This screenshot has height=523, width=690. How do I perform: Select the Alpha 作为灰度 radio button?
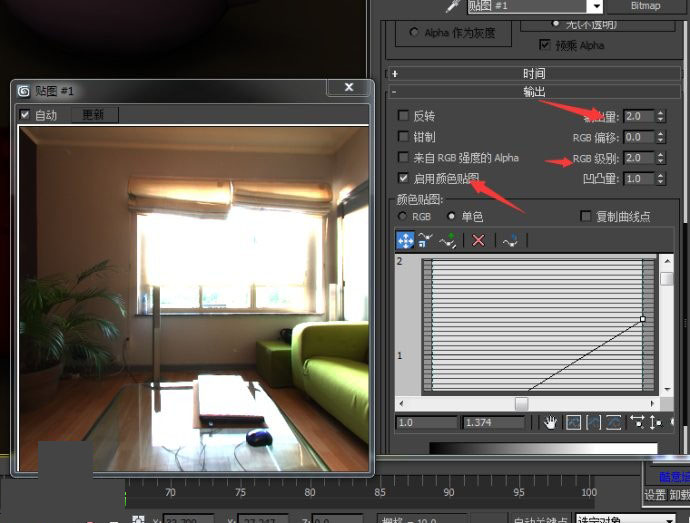(414, 32)
